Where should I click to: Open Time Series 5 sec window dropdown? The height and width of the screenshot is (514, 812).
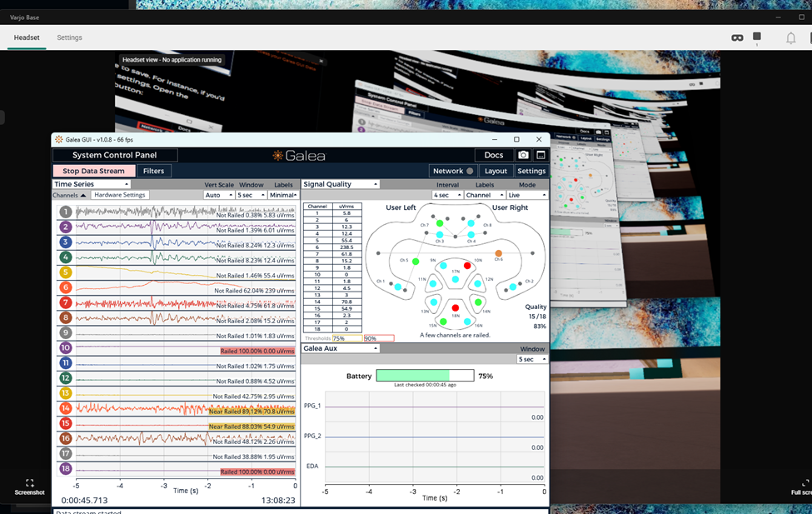tap(252, 195)
